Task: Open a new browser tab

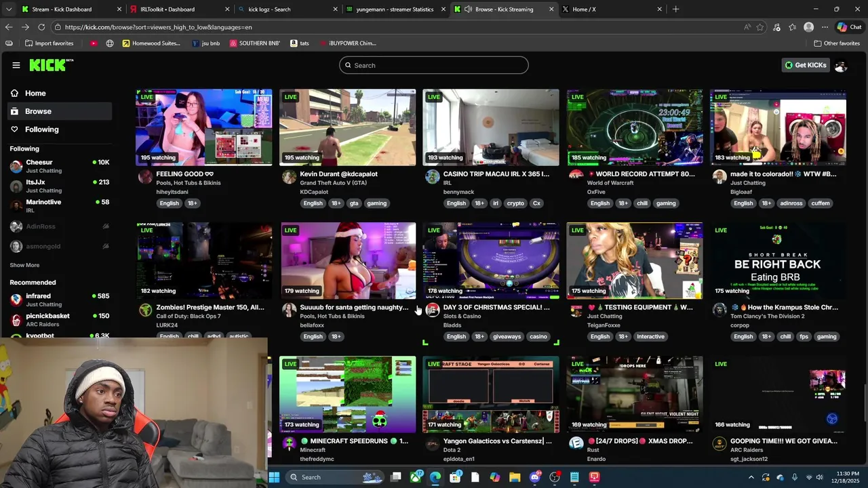Action: [x=675, y=9]
